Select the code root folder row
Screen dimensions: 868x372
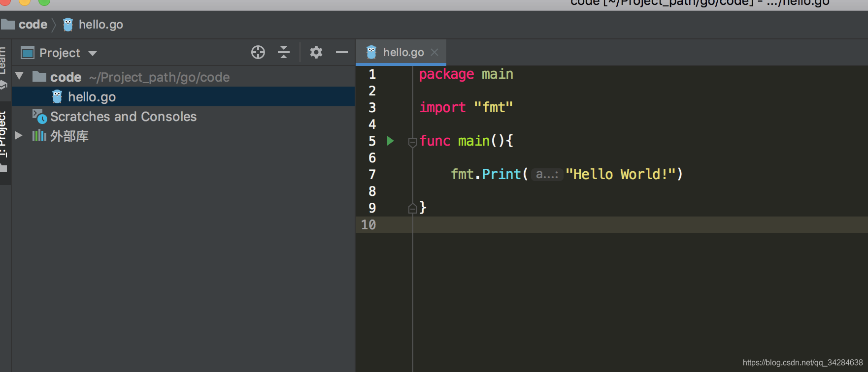[x=183, y=77]
